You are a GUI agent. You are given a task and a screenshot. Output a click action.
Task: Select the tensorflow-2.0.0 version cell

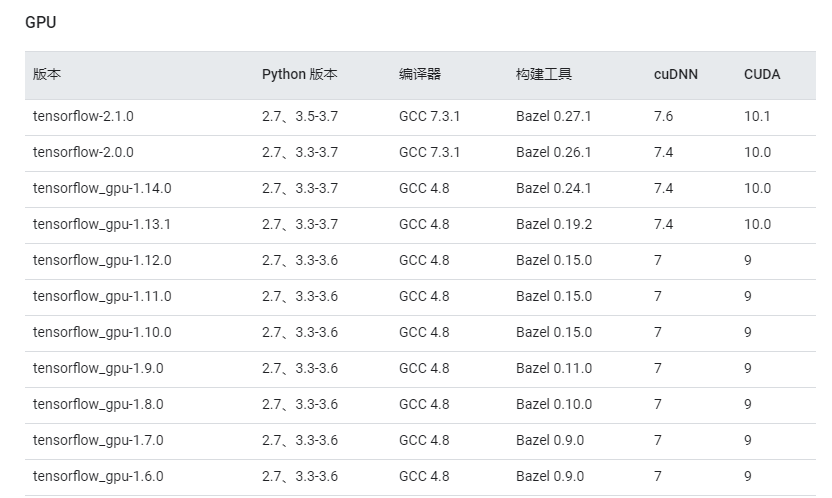[83, 152]
